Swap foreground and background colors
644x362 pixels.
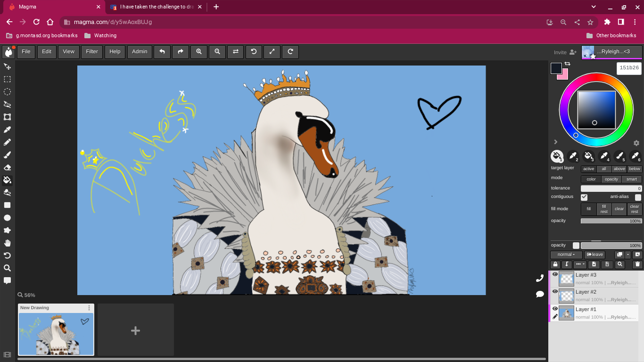click(568, 64)
